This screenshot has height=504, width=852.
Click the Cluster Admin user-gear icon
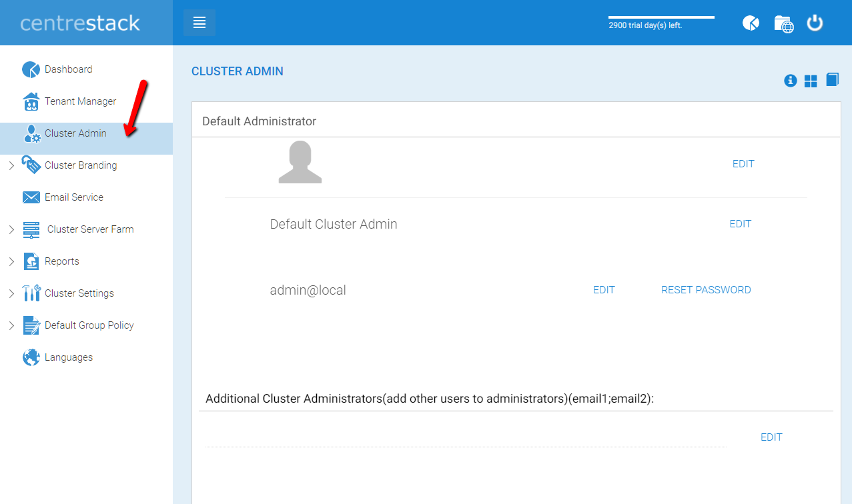[x=32, y=133]
